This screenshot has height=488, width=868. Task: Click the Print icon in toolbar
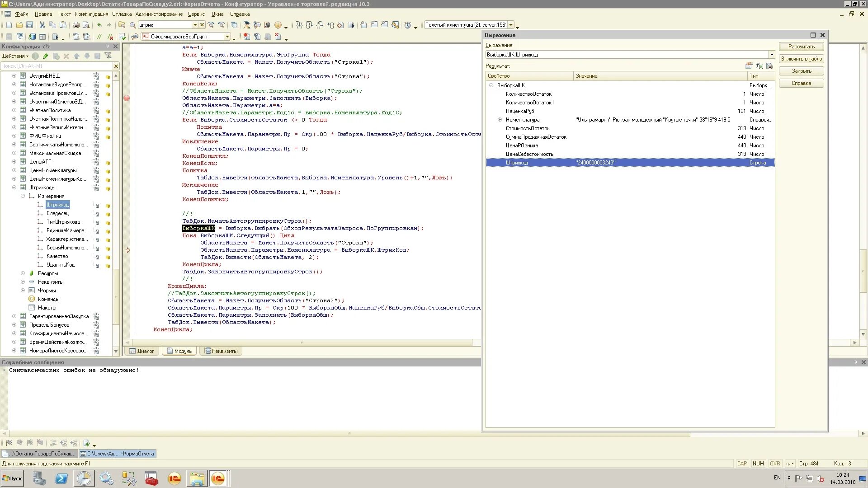pyautogui.click(x=76, y=25)
